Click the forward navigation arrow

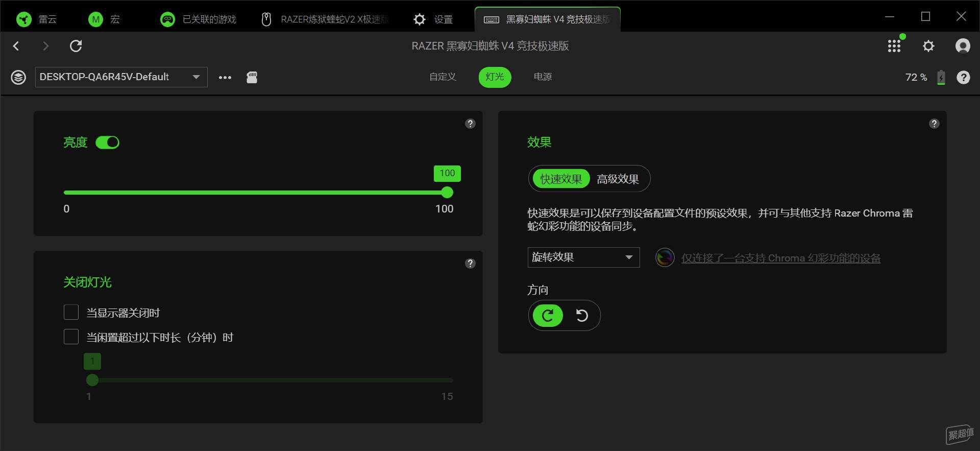pos(46,46)
